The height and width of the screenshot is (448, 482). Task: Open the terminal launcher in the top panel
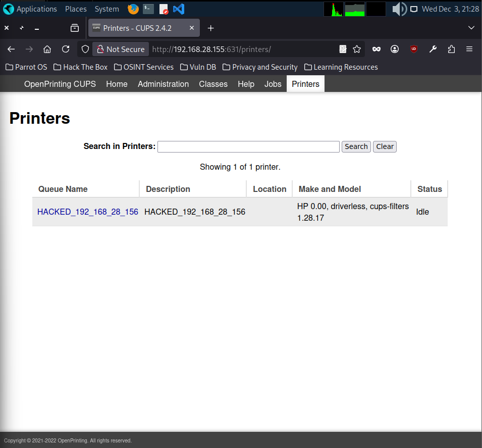(x=148, y=9)
